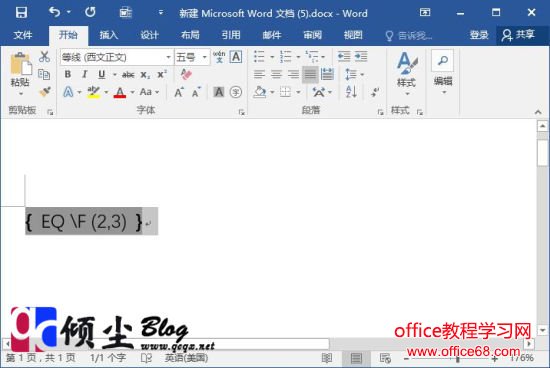Toggle italic formatting
The height and width of the screenshot is (368, 550).
click(85, 74)
